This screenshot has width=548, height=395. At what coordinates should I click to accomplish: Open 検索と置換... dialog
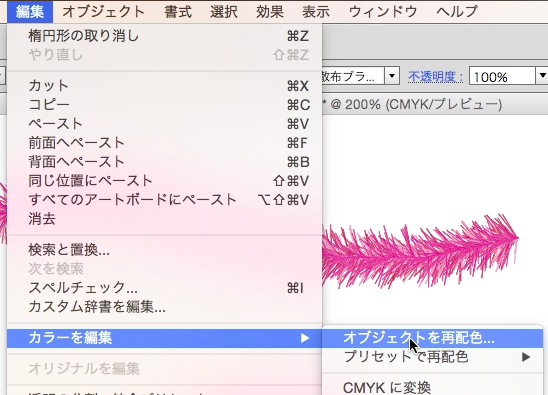click(x=164, y=250)
